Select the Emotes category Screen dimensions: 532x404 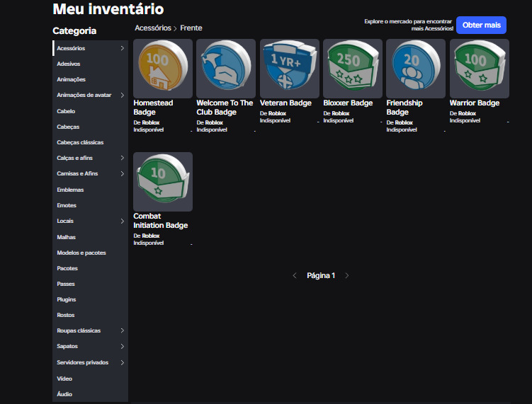pos(67,205)
